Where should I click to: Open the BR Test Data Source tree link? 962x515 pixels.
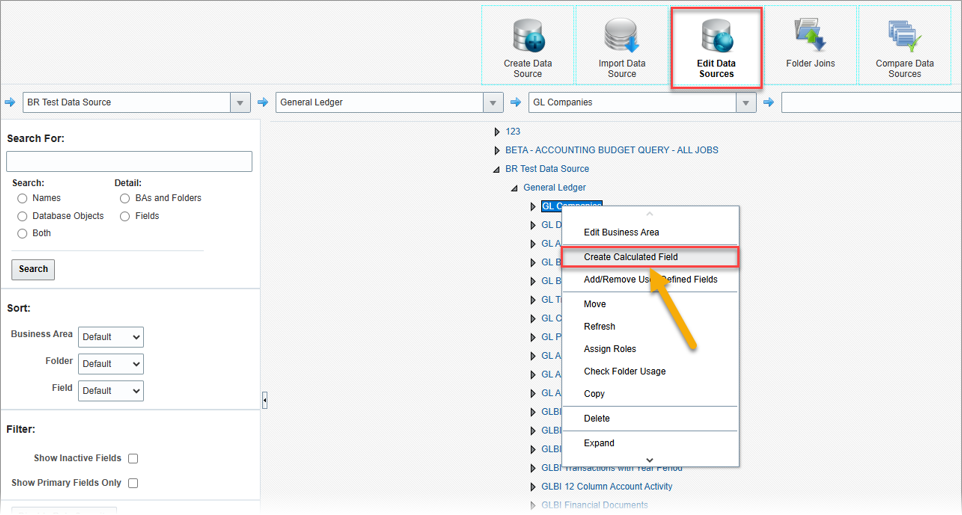pos(547,169)
